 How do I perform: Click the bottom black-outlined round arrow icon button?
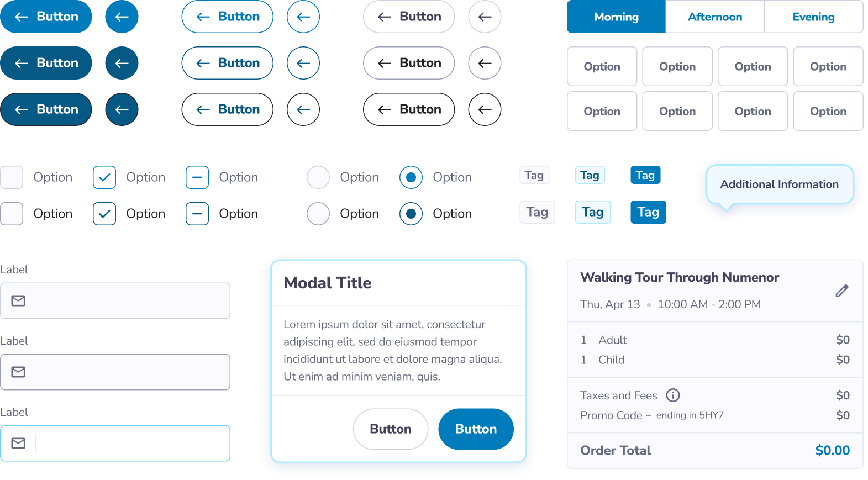click(x=485, y=109)
